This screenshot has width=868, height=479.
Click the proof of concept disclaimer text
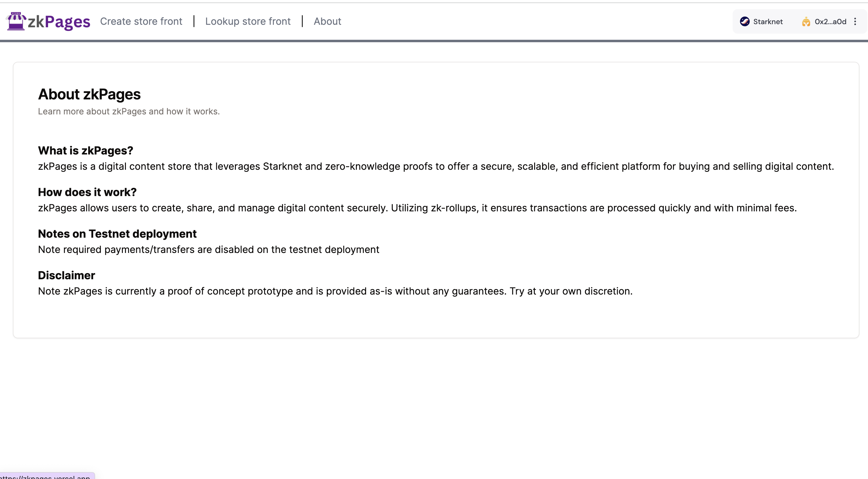tap(335, 291)
